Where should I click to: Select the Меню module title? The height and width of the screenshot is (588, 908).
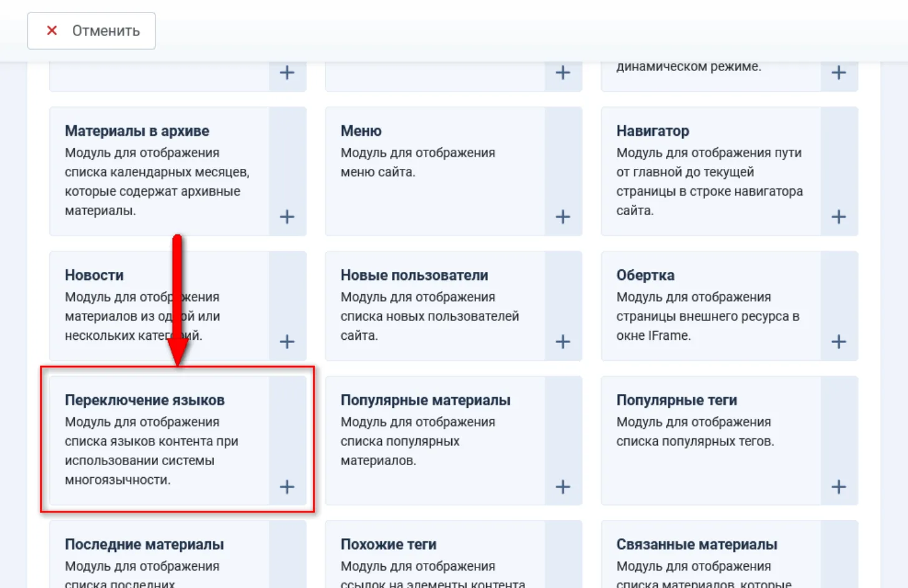coord(361,131)
